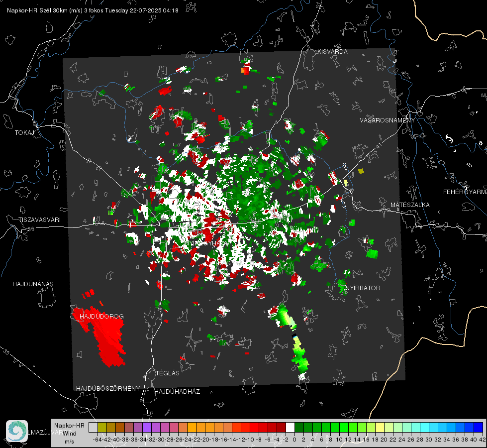Pick the dark green swatch between 0 and 2
This screenshot has height=448, width=487.
click(x=299, y=427)
